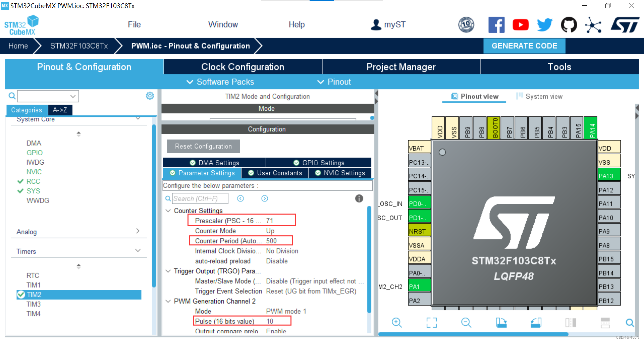This screenshot has height=342, width=644.
Task: Rotate the chip view counter-clockwise
Action: (536, 323)
